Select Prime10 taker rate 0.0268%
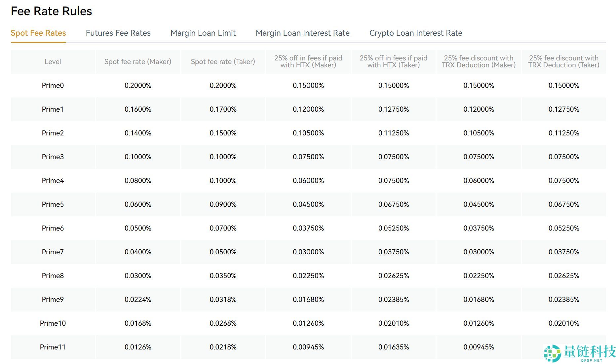616x364 pixels. (x=223, y=323)
